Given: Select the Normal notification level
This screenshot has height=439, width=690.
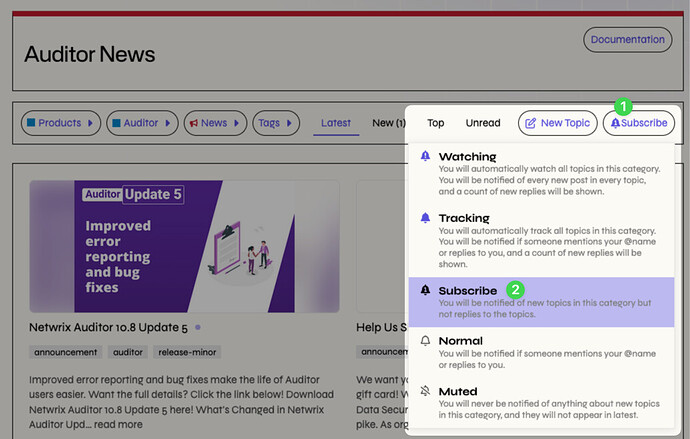Looking at the screenshot, I should [x=541, y=352].
